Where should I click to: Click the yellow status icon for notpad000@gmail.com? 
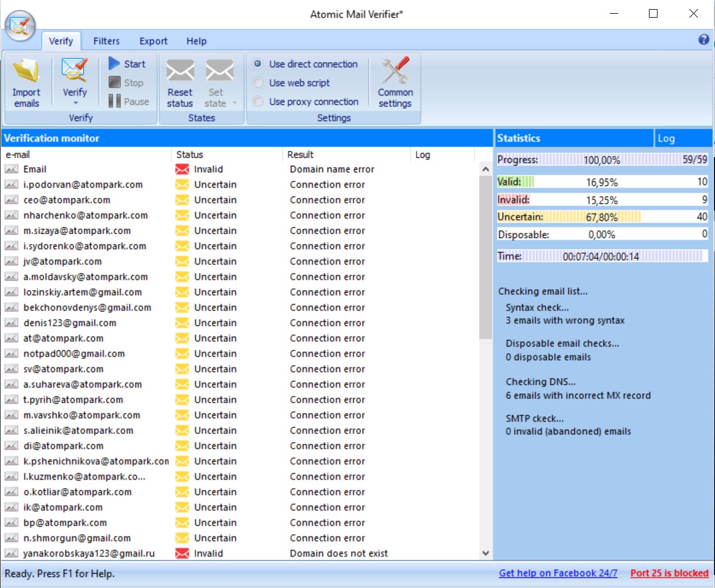pos(182,353)
